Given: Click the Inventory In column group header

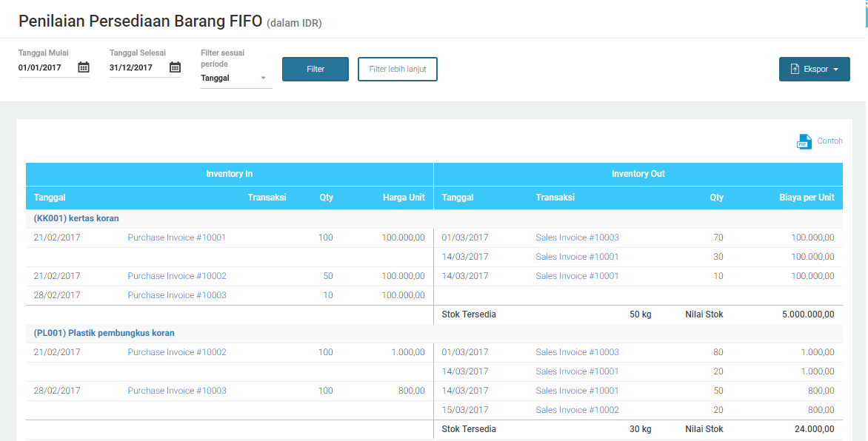Looking at the screenshot, I should 230,174.
